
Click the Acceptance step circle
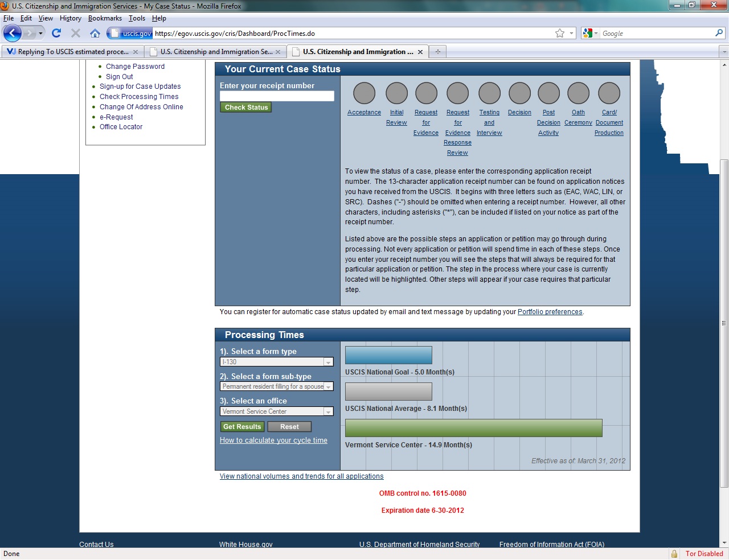tap(364, 93)
